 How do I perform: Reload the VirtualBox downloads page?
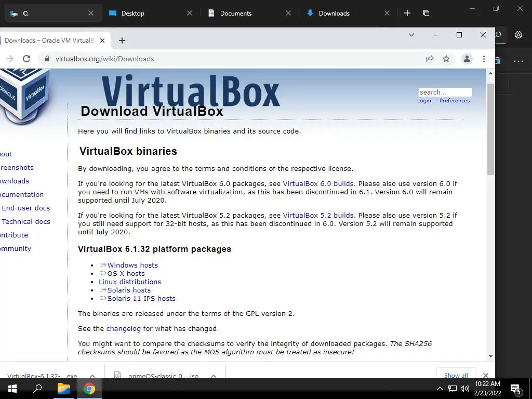pos(26,59)
